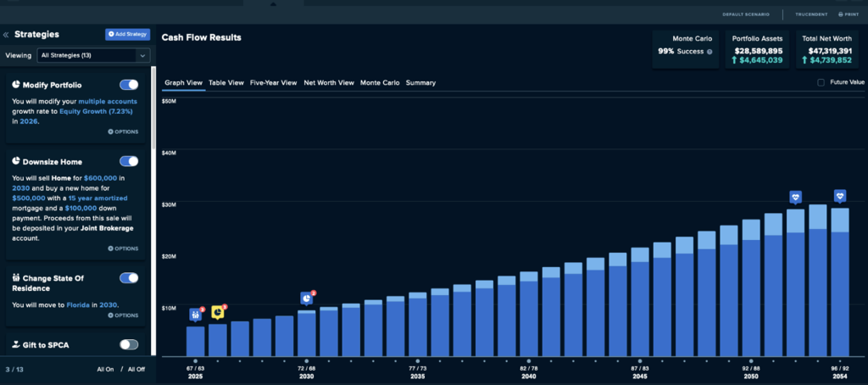This screenshot has height=385, width=868.
Task: Click Default Scenario in the header
Action: coord(746,14)
